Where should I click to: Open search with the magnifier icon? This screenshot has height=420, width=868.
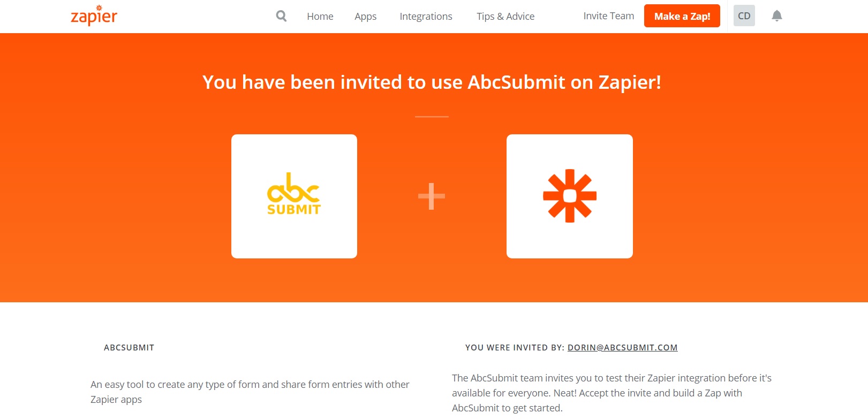281,16
